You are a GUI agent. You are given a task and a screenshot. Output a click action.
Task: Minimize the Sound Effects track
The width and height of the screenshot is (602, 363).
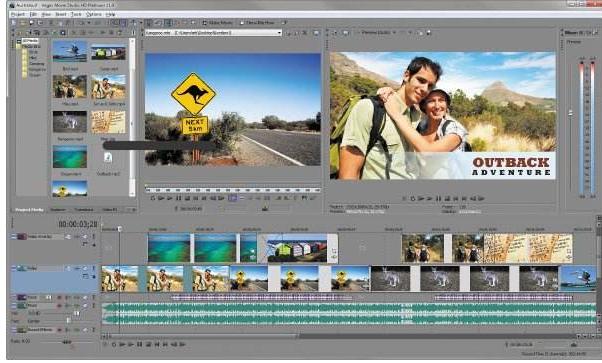[x=14, y=330]
